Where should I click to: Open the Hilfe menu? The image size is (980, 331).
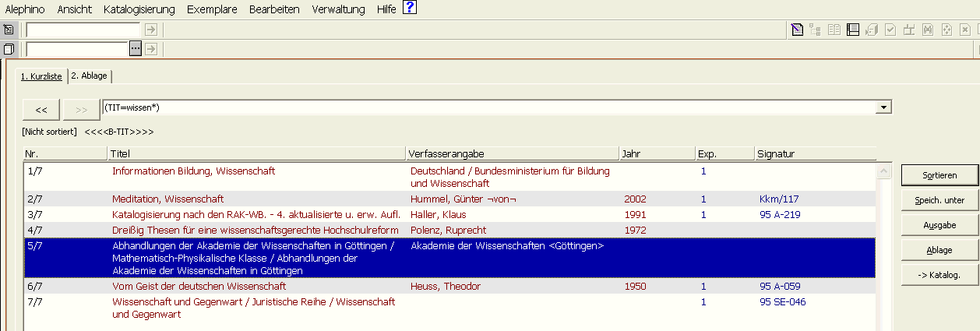point(386,9)
